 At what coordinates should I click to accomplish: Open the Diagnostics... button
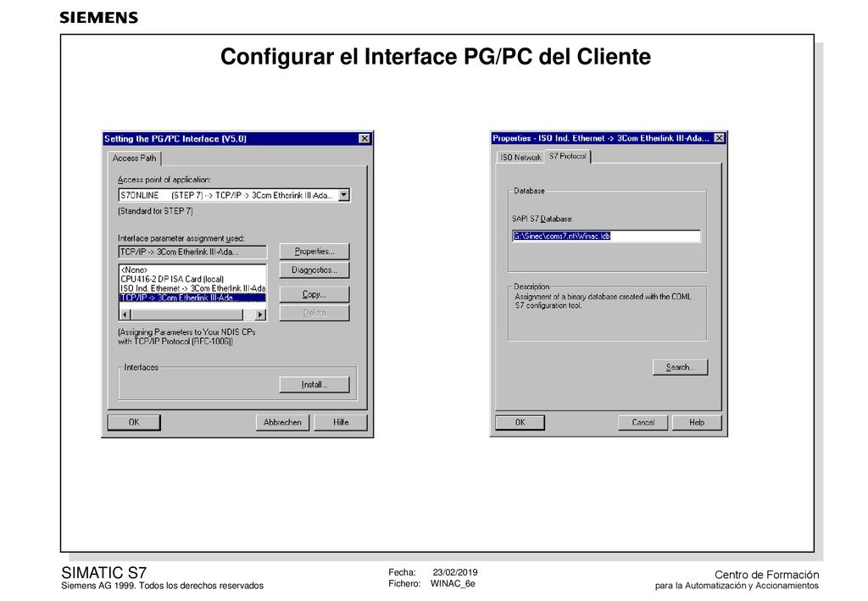[314, 270]
